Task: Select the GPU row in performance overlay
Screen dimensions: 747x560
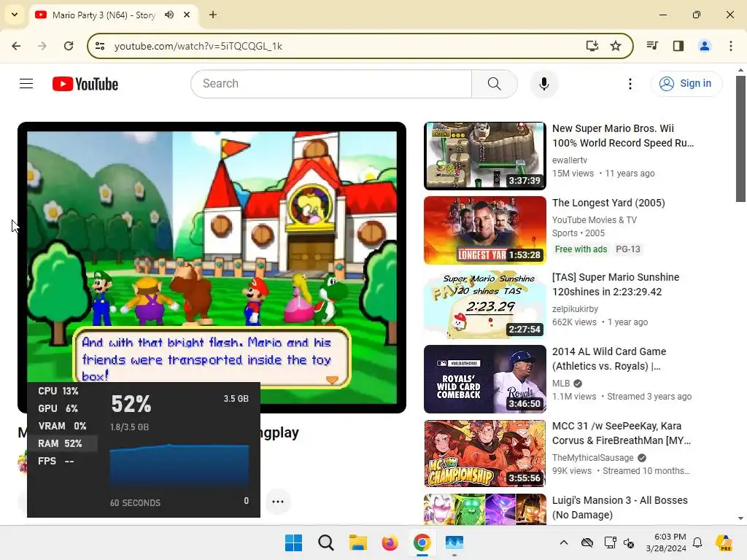Action: (63, 408)
